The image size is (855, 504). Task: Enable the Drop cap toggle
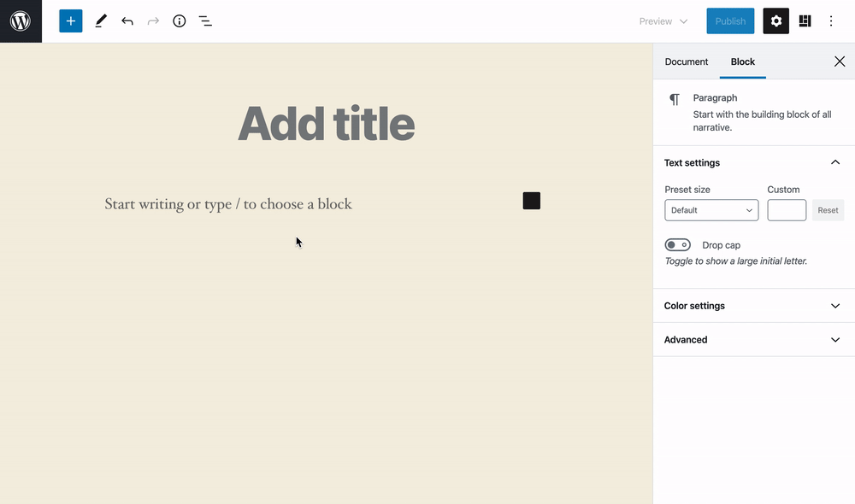[x=678, y=245]
